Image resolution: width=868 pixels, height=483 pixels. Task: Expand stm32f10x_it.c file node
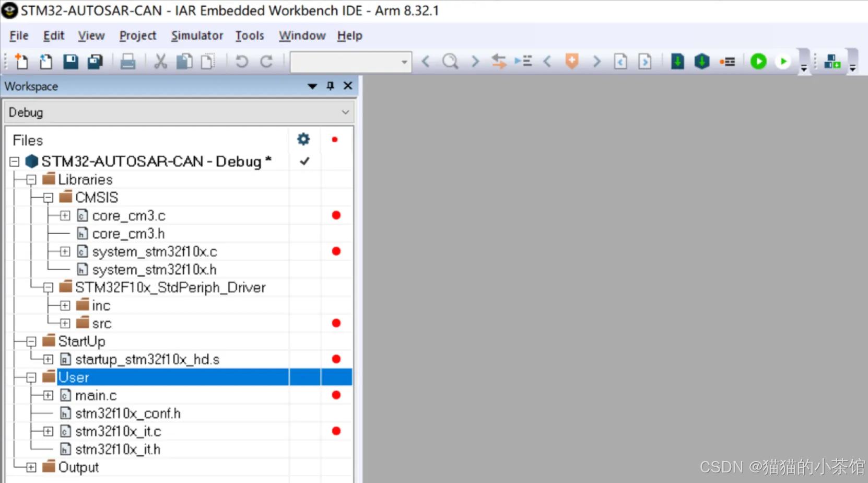[48, 431]
